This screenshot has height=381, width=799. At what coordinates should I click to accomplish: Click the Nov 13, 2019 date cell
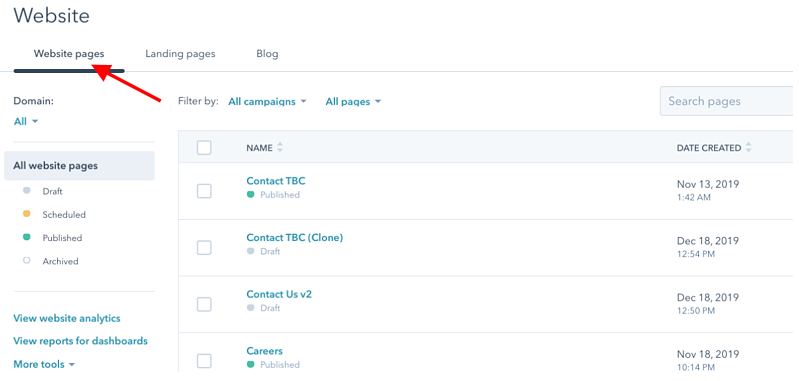coord(708,190)
